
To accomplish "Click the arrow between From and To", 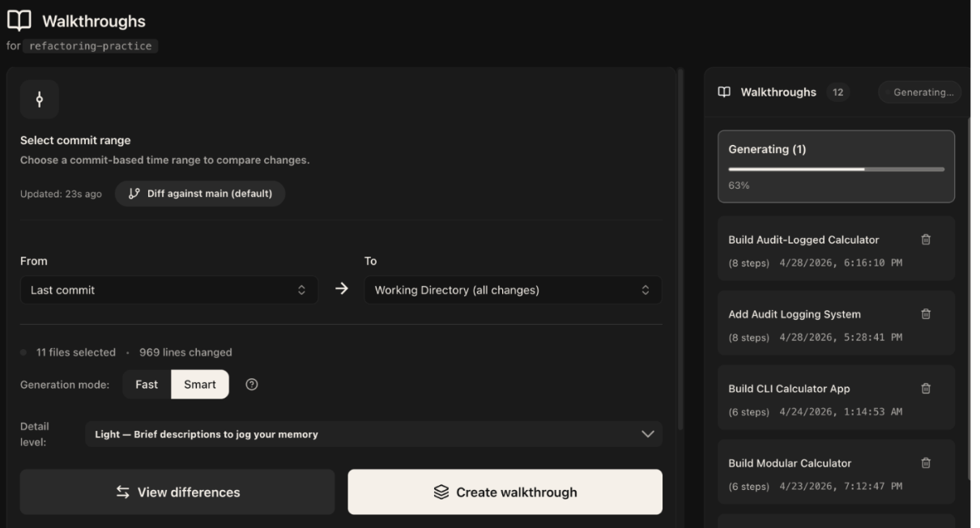I will 342,290.
